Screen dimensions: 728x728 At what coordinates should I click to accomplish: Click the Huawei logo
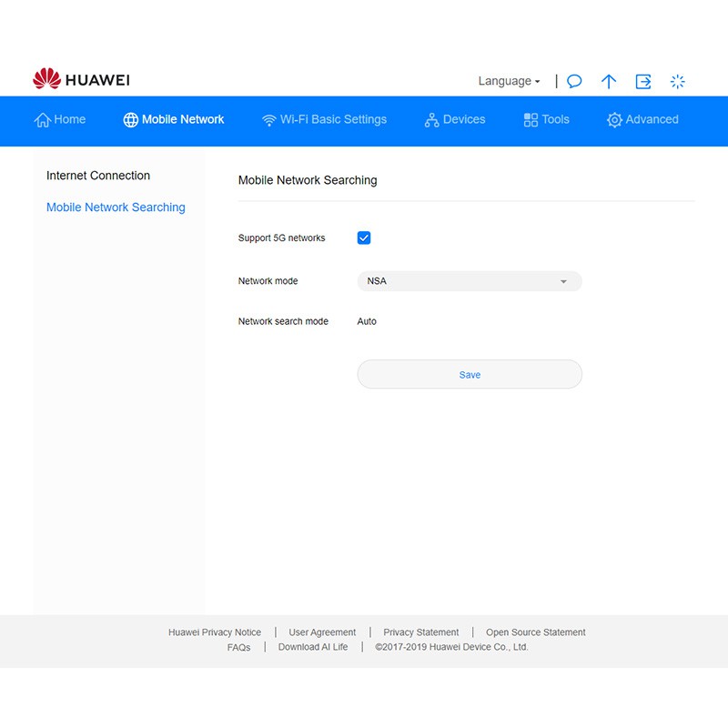81,80
